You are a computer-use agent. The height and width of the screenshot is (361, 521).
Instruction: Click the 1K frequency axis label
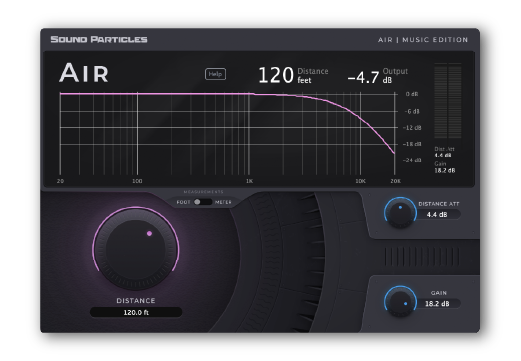coord(249,181)
